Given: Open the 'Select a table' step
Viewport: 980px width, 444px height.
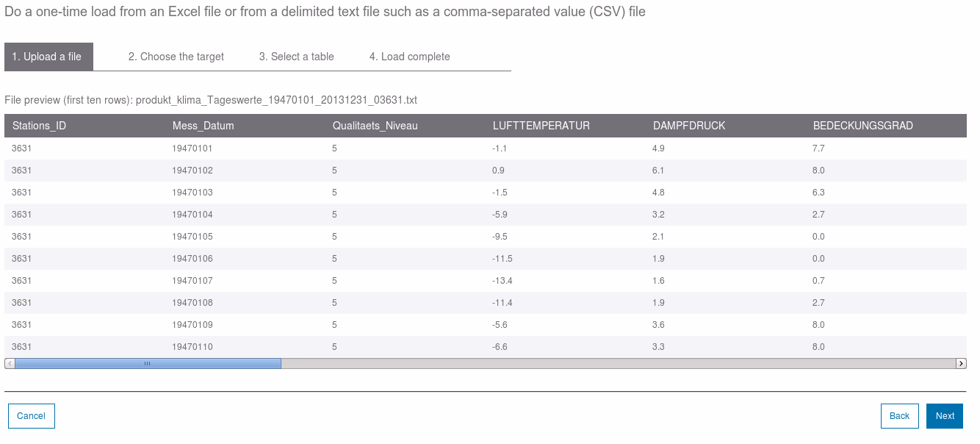Looking at the screenshot, I should click(x=297, y=57).
